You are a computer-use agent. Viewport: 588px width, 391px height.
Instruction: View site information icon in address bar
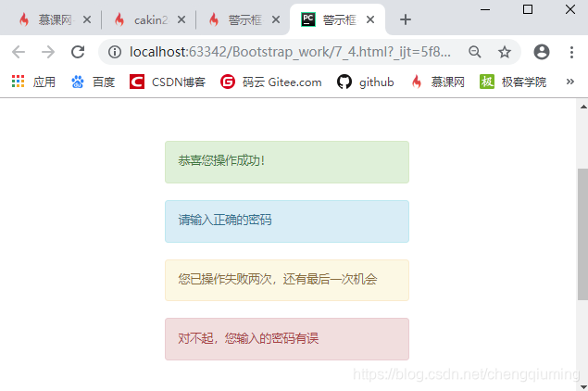point(115,52)
